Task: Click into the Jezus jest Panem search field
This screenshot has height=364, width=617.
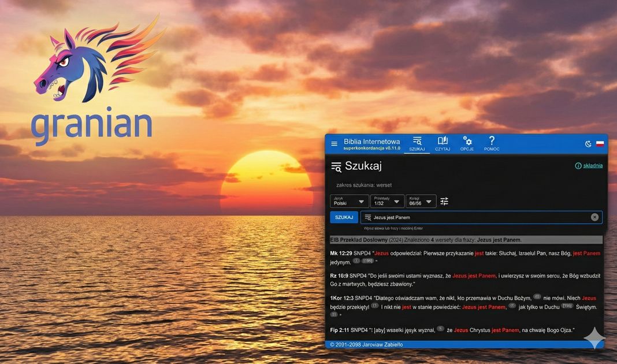Action: [480, 217]
